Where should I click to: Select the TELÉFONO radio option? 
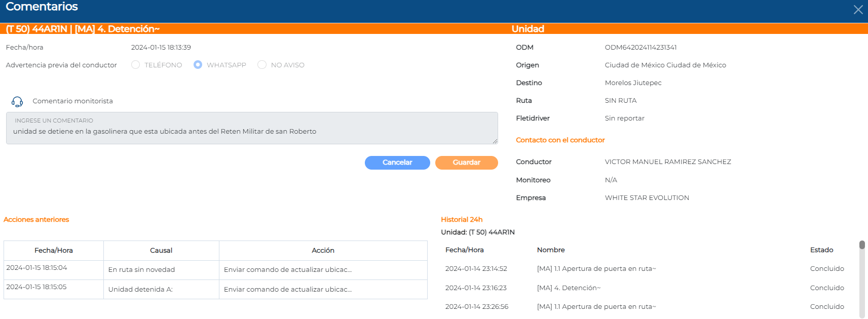pos(135,65)
